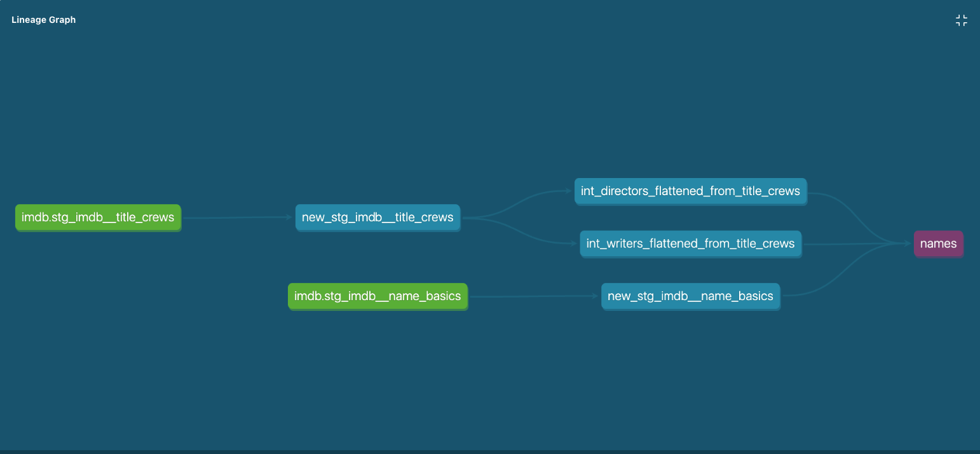980x454 pixels.
Task: Click the Lineage Graph panel title
Action: (x=43, y=20)
